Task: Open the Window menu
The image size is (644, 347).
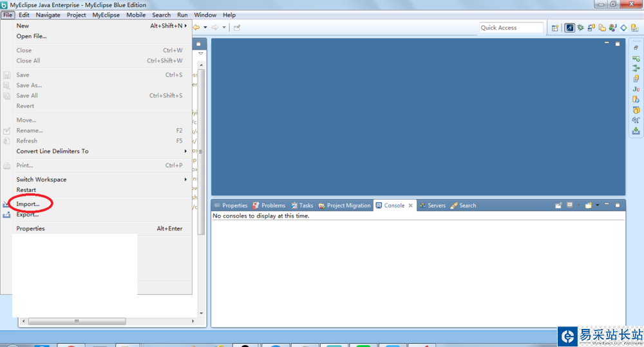Action: [x=205, y=15]
